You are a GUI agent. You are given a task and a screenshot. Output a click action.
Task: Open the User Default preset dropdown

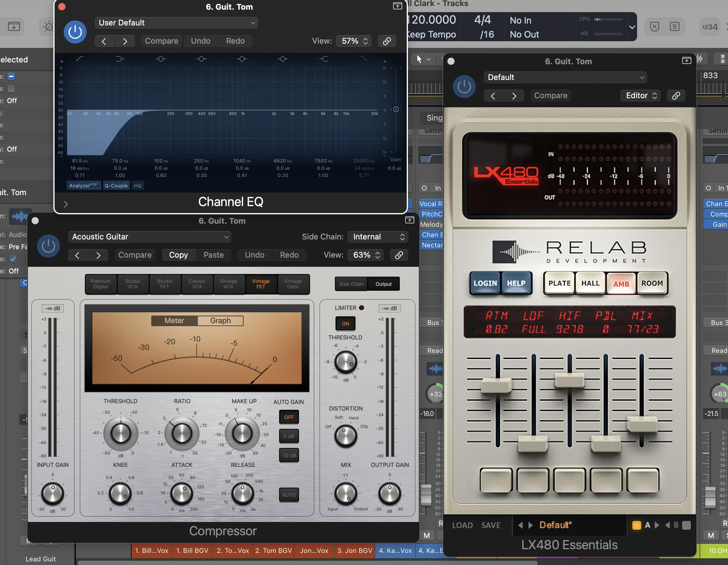click(176, 23)
